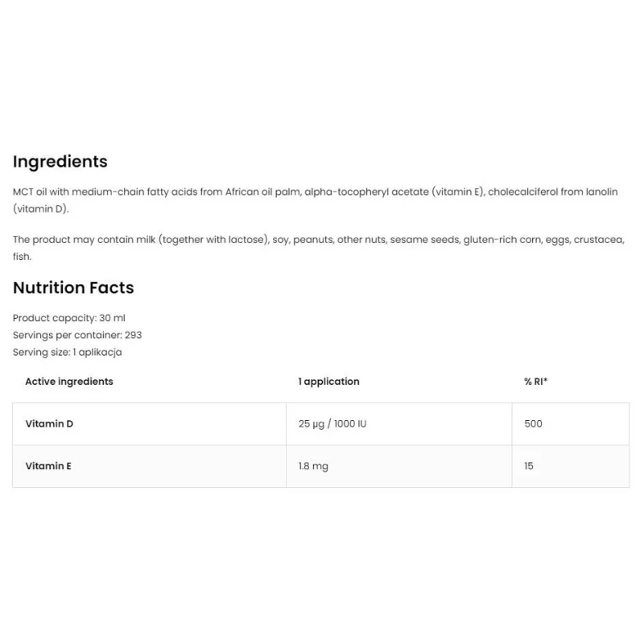Select the Vitamin D row label
Image resolution: width=644 pixels, height=644 pixels.
[49, 424]
